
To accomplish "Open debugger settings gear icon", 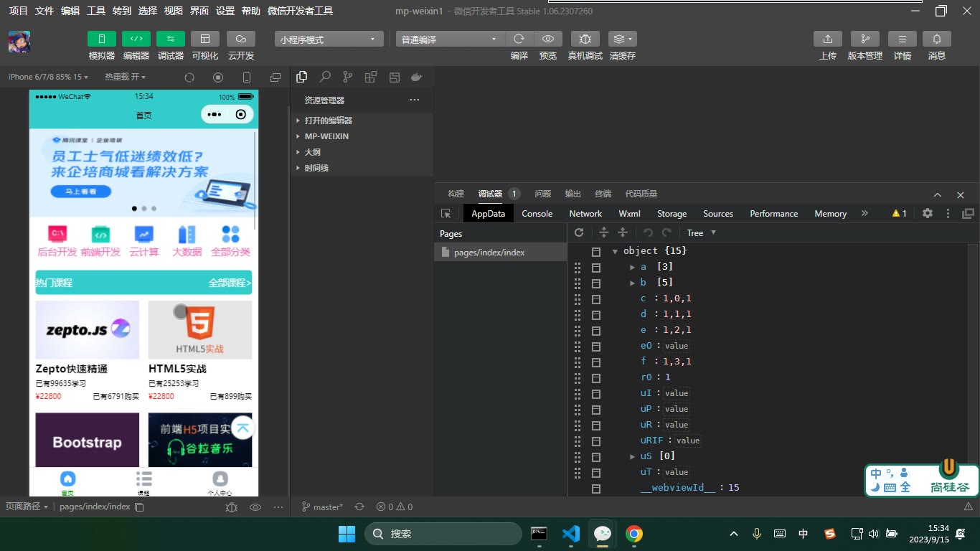I will pos(928,214).
